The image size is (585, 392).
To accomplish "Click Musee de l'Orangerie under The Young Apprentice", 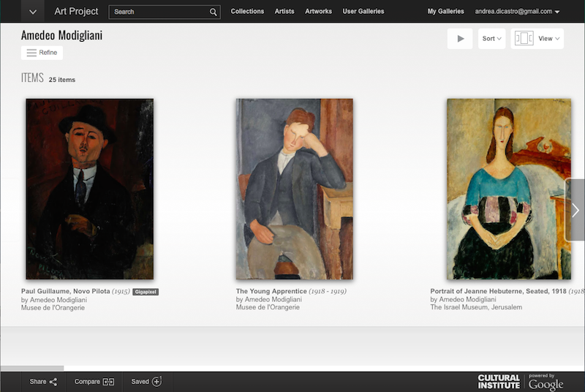I will (268, 307).
